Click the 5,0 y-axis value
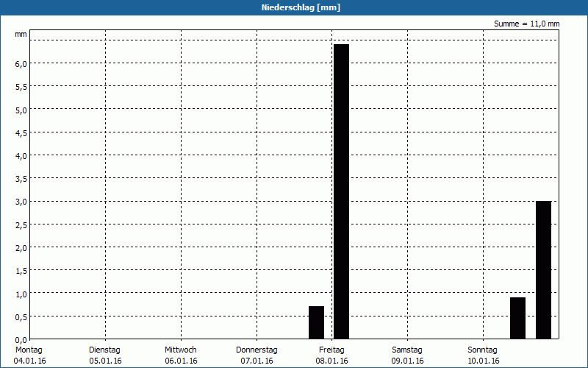The height and width of the screenshot is (368, 588). click(21, 110)
